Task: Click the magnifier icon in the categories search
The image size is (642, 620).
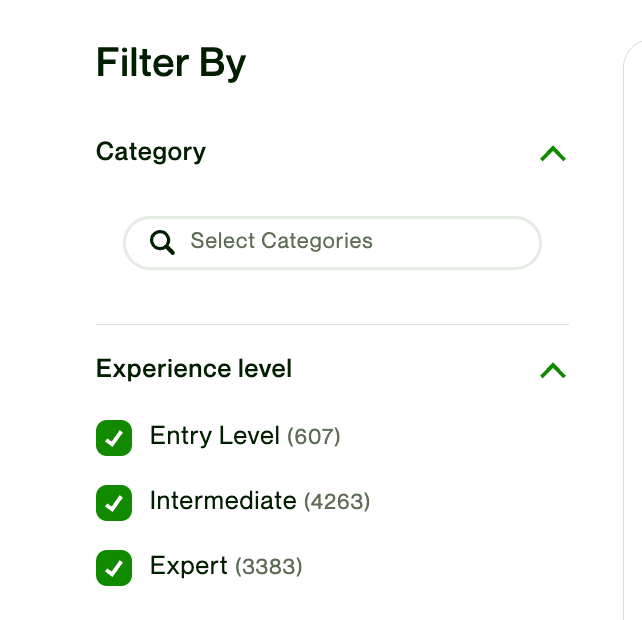Action: point(162,242)
